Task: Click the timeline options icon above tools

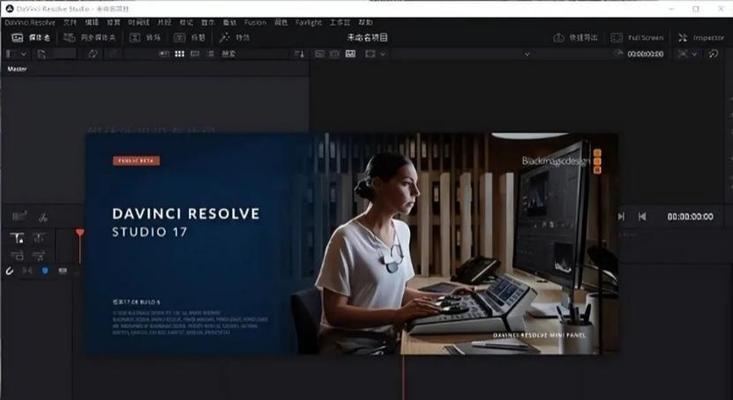Action: [20, 216]
